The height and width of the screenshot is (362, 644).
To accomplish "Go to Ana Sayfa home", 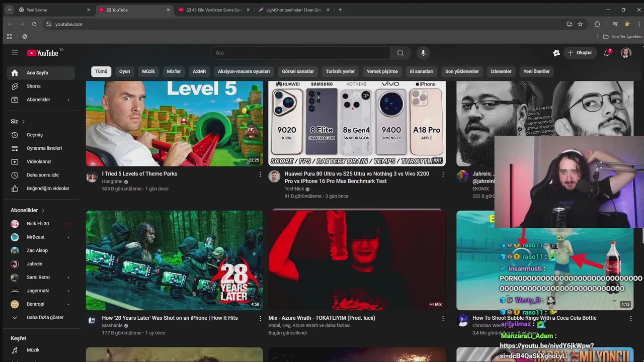I will point(41,73).
